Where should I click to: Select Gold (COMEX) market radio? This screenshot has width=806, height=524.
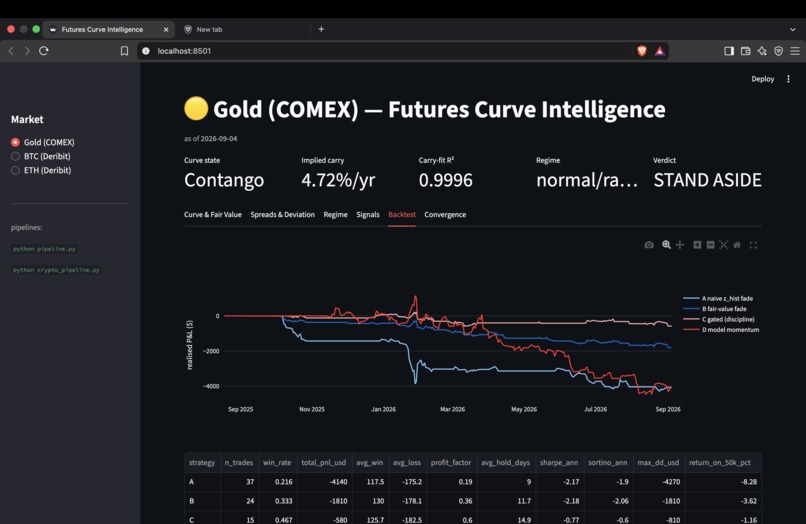(15, 142)
